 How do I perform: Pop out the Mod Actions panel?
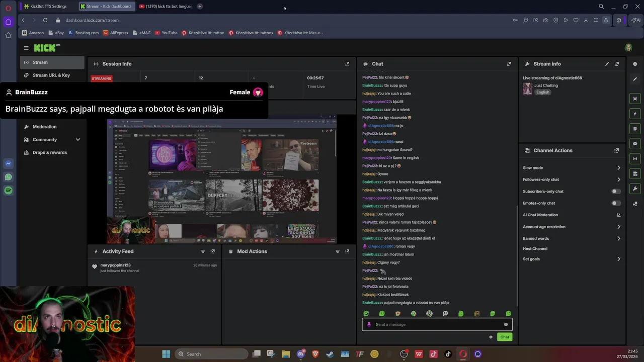pyautogui.click(x=347, y=251)
